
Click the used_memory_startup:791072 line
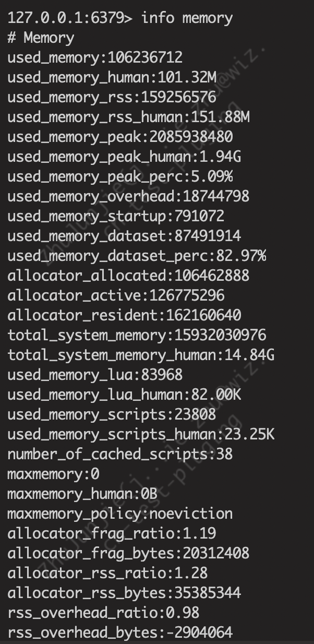116,217
